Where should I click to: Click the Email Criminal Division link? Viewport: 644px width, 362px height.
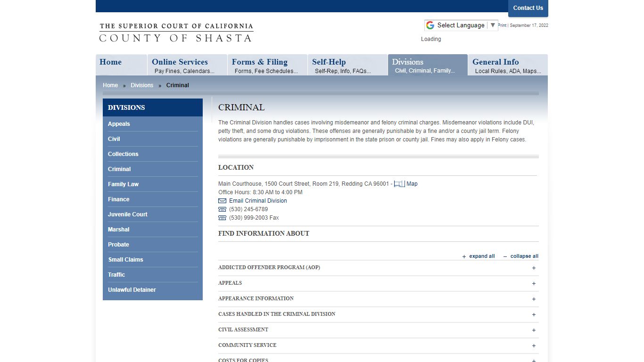tap(258, 201)
